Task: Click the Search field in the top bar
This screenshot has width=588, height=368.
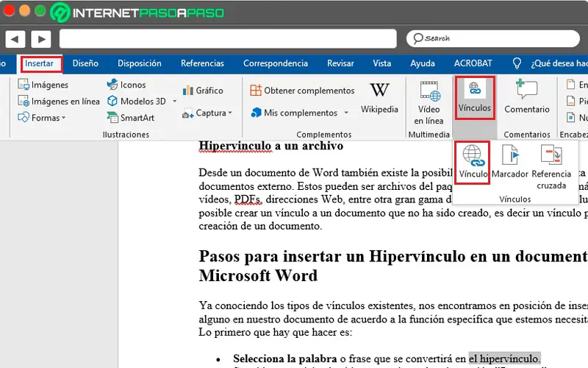Action: pos(492,38)
